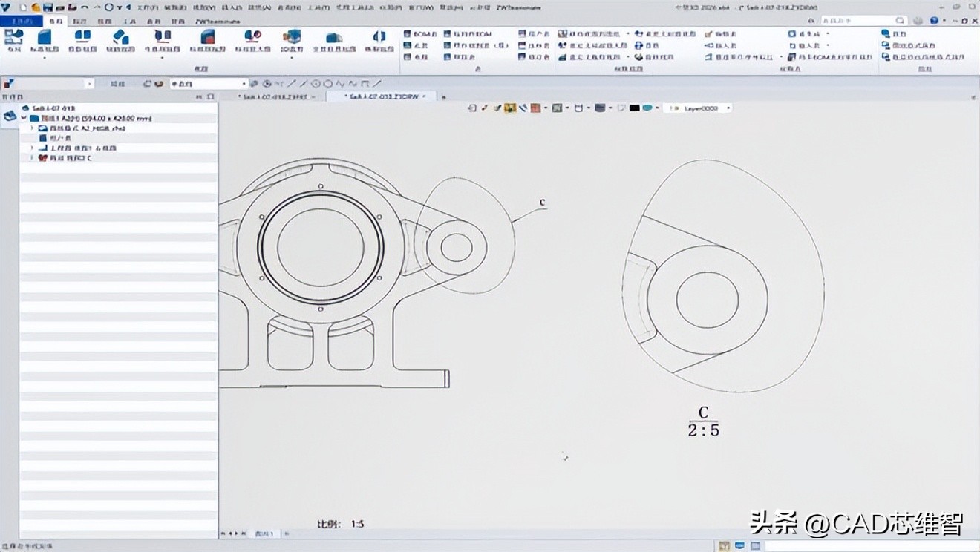980x552 pixels.
Task: Click the black color swatch in view toolbar
Action: (634, 108)
